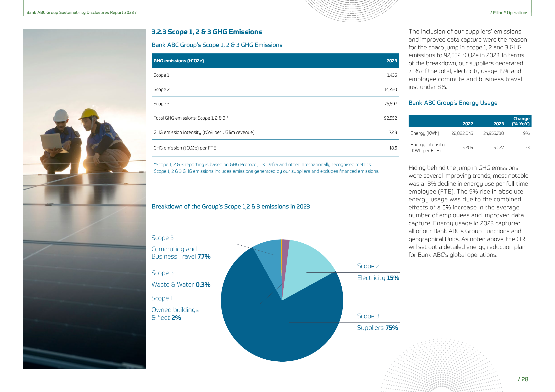The image size is (555, 392).
Task: Click 'Bank ABC Group's Energy Usage' heading
Action: (x=453, y=103)
